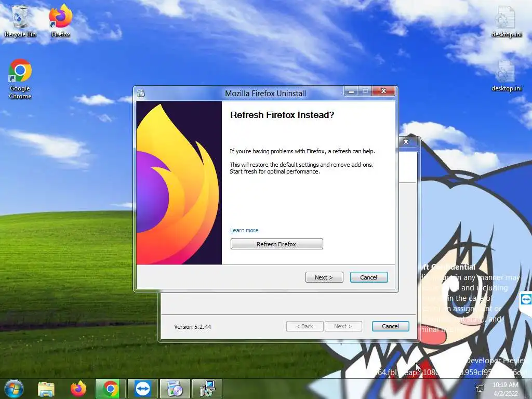Click the disabled Back button in background installer

coord(304,326)
